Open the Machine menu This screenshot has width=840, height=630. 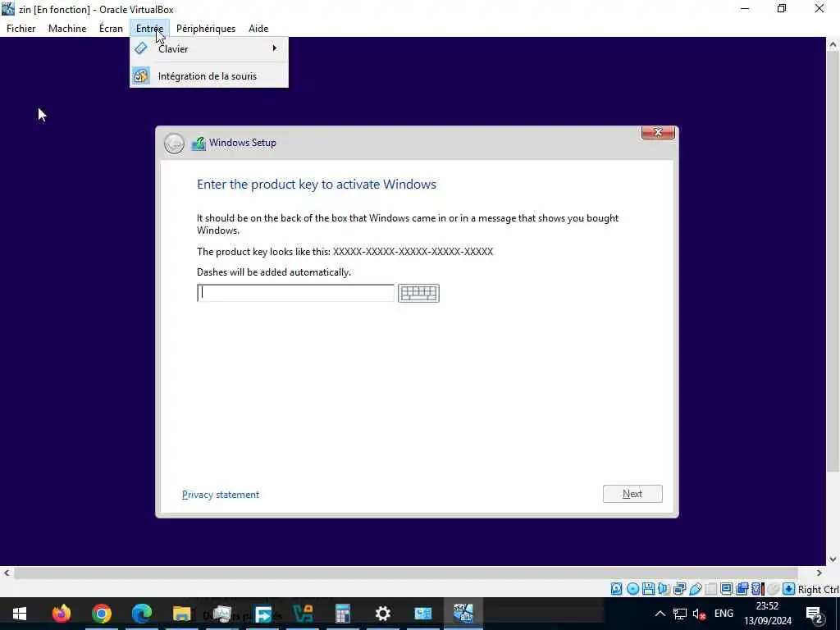tap(67, 29)
